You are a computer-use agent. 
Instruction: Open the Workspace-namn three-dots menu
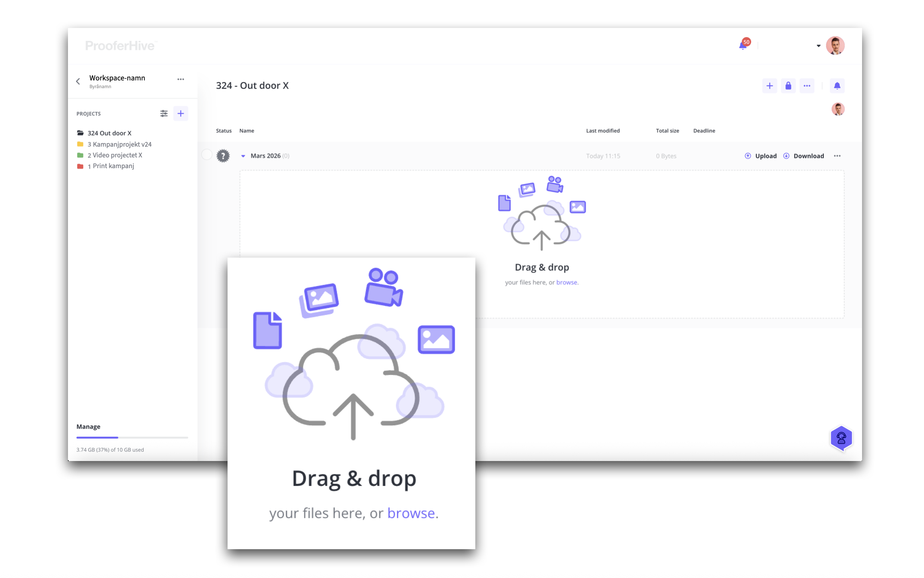pos(181,79)
